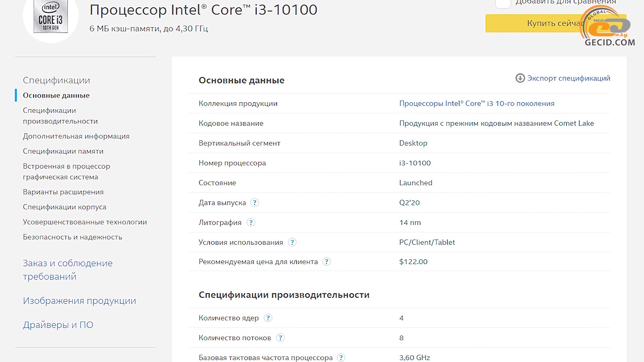Open the Процессоры Intel Core i3 10-го поколения link
This screenshot has height=362, width=644.
(477, 103)
